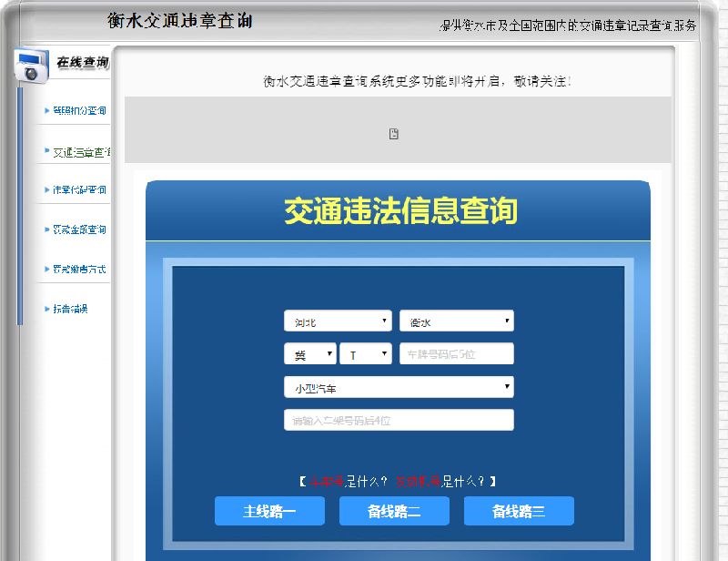
Task: Click the 备线路二 button
Action: (394, 511)
